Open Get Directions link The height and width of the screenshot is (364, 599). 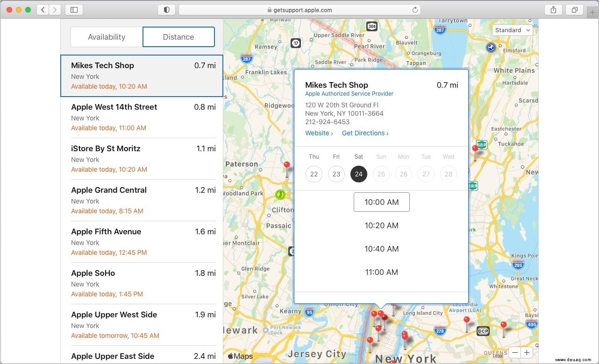coord(365,133)
